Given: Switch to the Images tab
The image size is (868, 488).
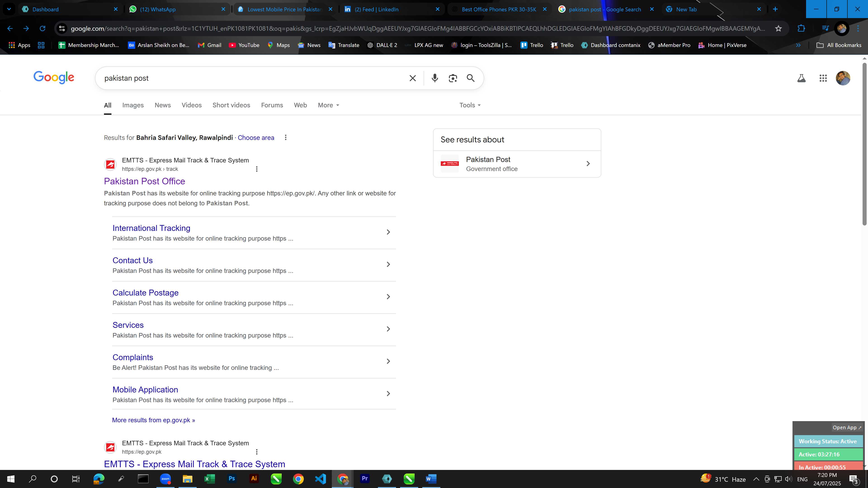Looking at the screenshot, I should [133, 105].
